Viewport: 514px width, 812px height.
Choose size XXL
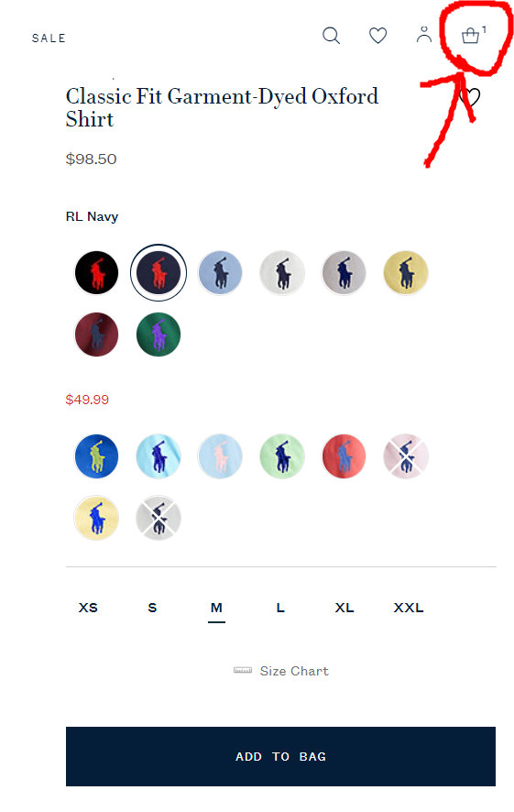(x=409, y=608)
